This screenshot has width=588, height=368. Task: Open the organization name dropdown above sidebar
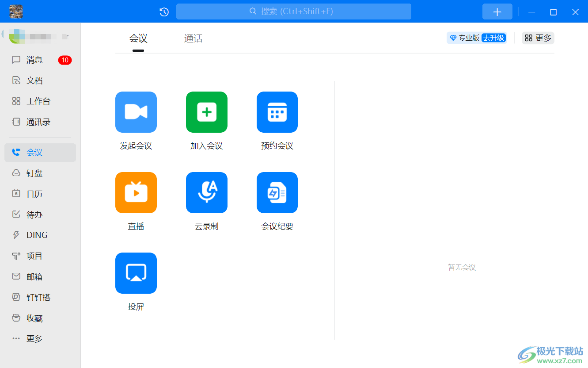coord(39,36)
